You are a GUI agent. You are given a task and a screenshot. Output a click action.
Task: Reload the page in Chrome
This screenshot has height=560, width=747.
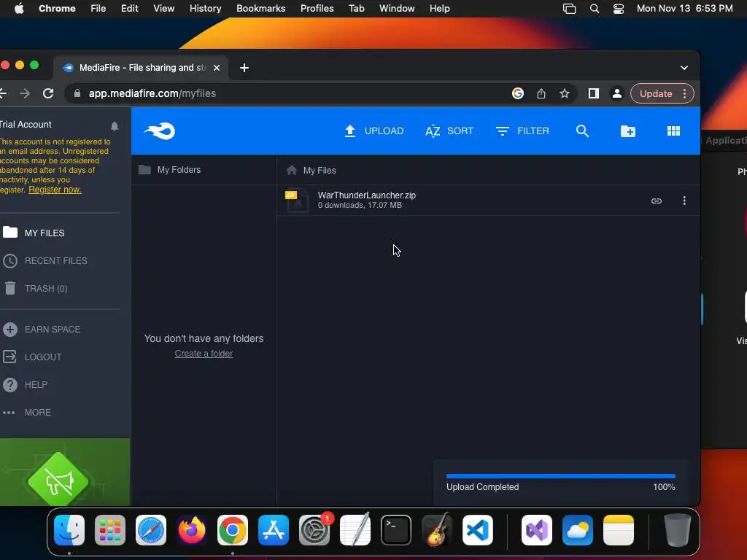click(x=48, y=94)
